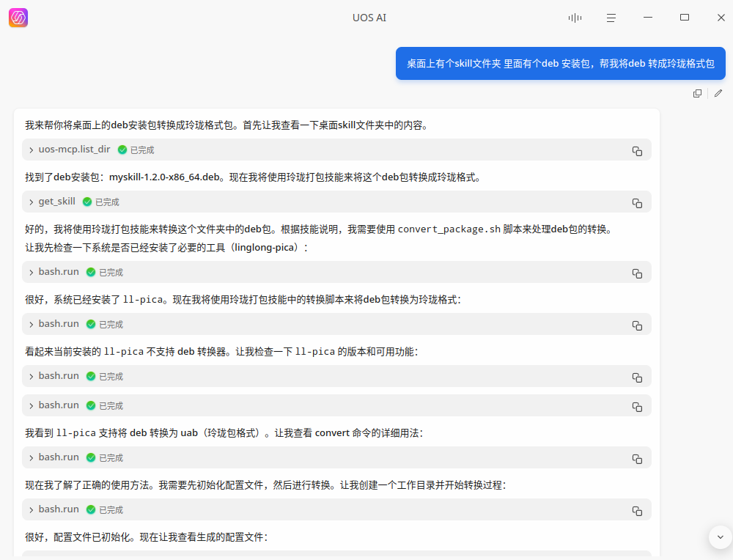
Task: Click the voice input waveform icon
Action: click(575, 18)
